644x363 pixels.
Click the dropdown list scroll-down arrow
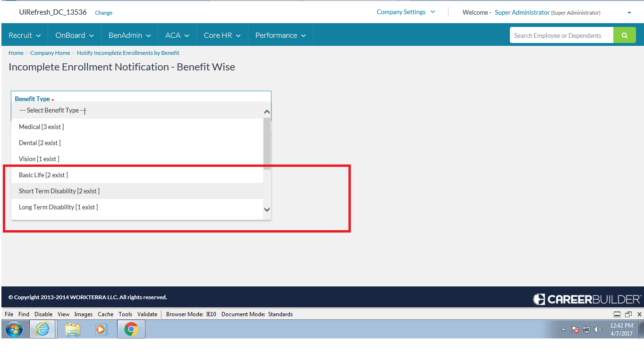coord(267,209)
